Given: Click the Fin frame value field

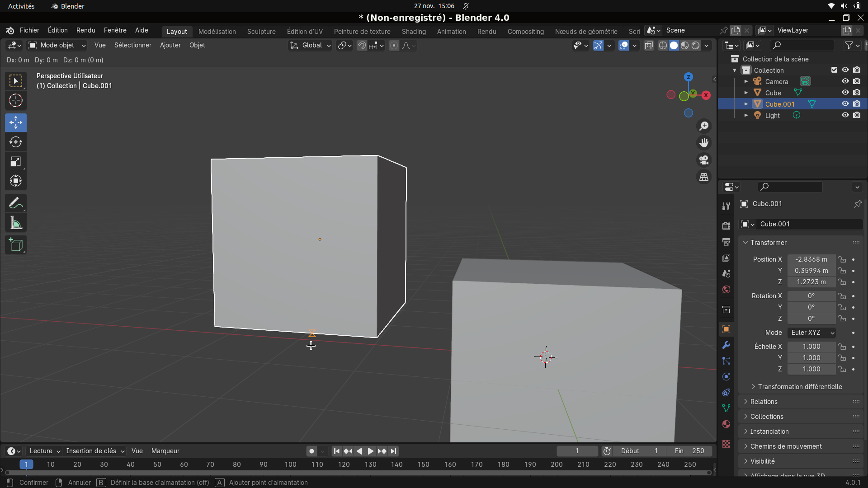Looking at the screenshot, I should pos(690,451).
